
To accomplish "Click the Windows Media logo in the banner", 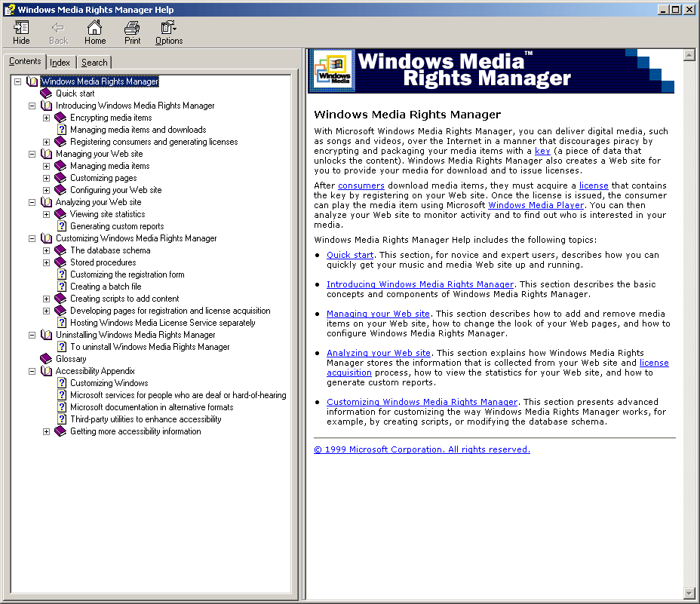I will 333,71.
